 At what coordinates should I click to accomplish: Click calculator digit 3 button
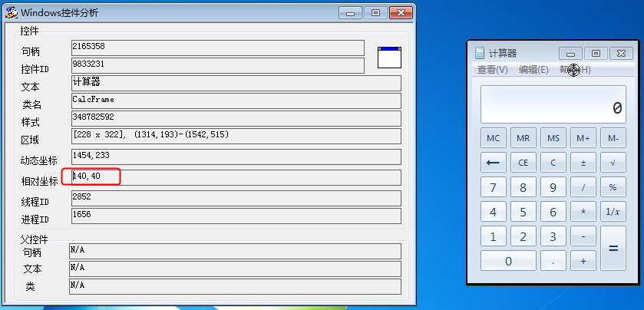[553, 236]
